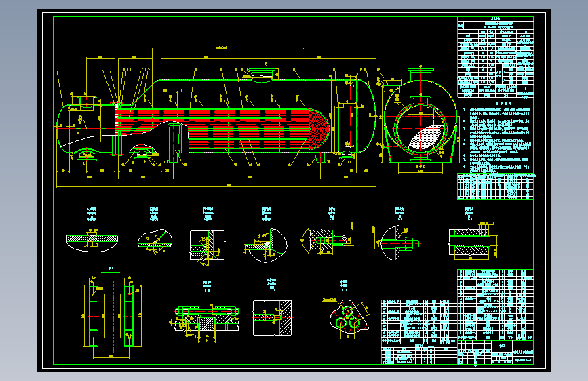588x381 pixels.
Task: Click the three-circle tube layout detail view
Action: coord(349,318)
